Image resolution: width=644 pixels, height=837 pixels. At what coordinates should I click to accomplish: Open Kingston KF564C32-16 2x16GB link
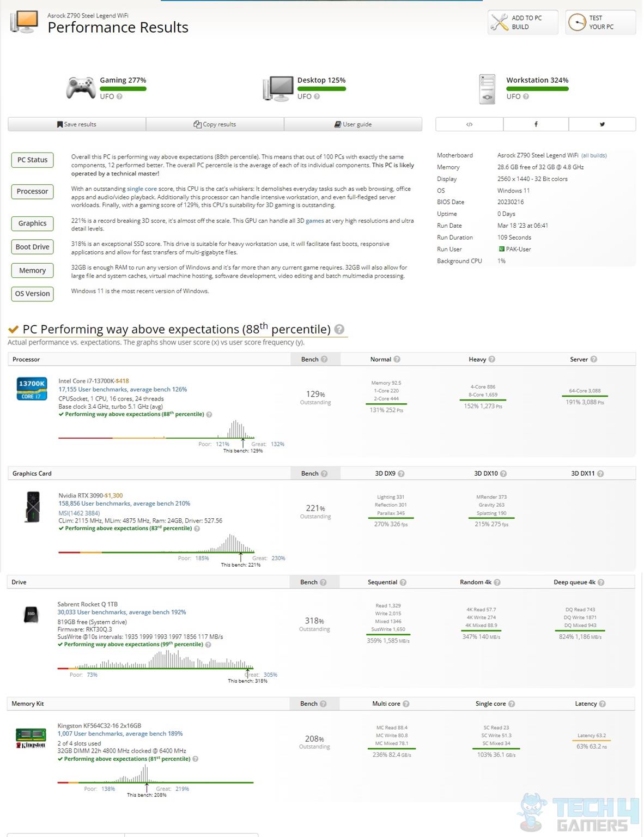pyautogui.click(x=99, y=726)
